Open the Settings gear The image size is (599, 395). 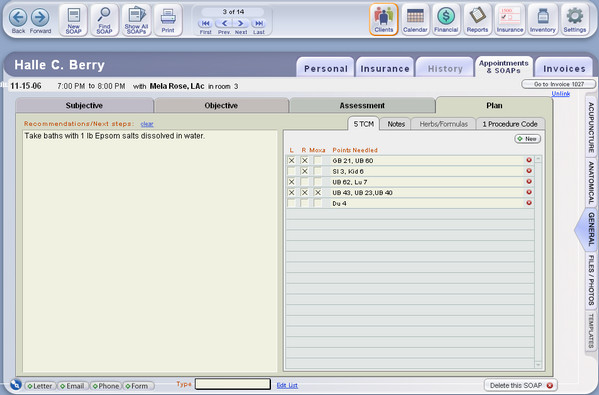pyautogui.click(x=575, y=19)
